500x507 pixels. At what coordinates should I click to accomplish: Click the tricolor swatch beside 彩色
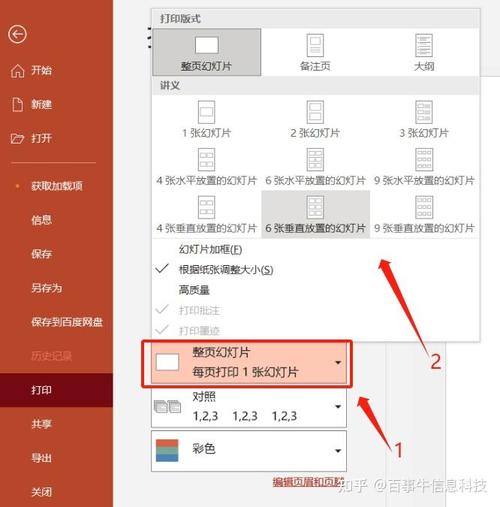tap(167, 451)
